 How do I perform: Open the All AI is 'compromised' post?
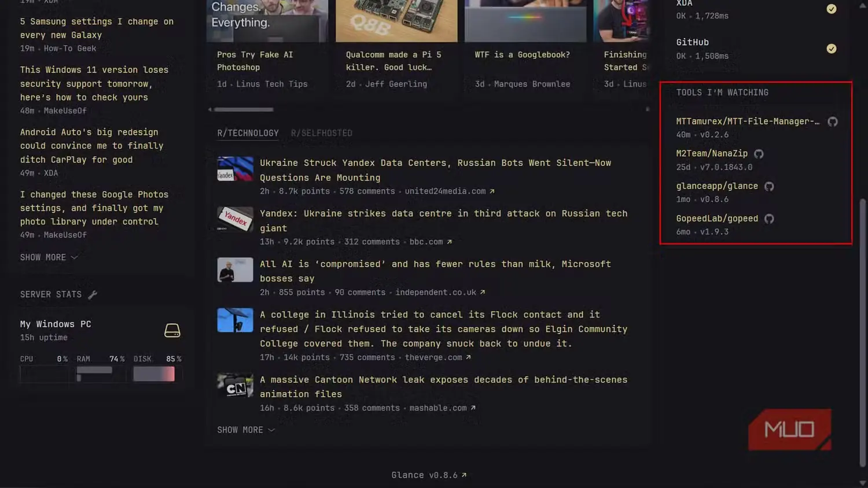(435, 271)
